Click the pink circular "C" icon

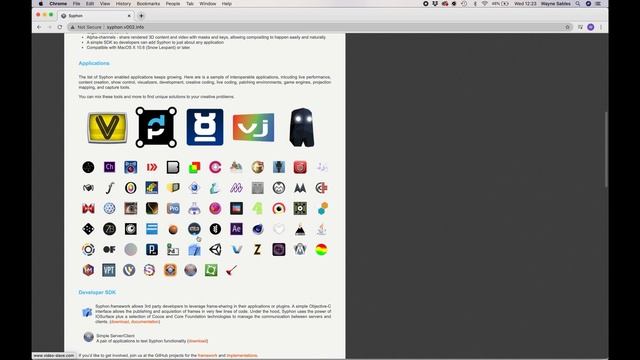215,167
